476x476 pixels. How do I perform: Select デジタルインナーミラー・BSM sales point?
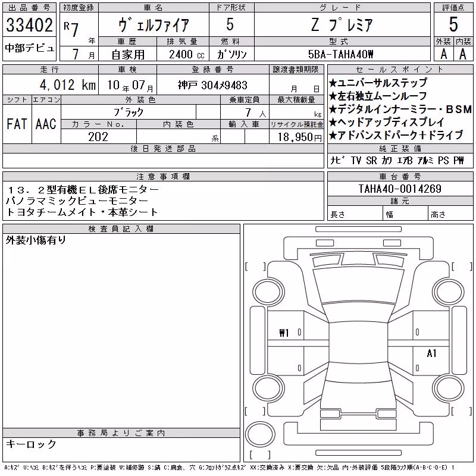tap(400, 109)
